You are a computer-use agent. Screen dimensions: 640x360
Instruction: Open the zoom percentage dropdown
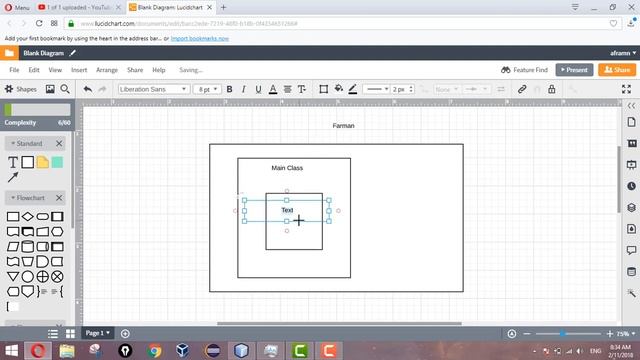626,333
